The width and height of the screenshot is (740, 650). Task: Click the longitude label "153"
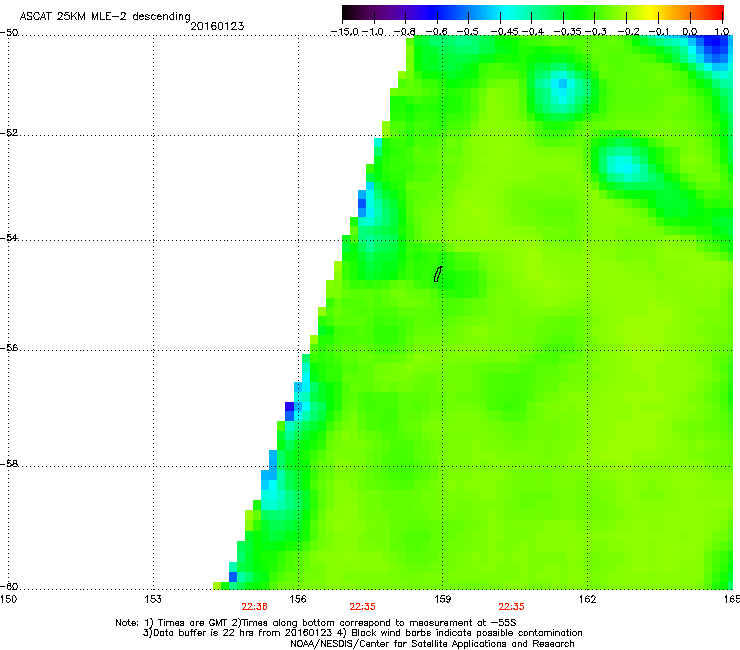click(x=153, y=599)
